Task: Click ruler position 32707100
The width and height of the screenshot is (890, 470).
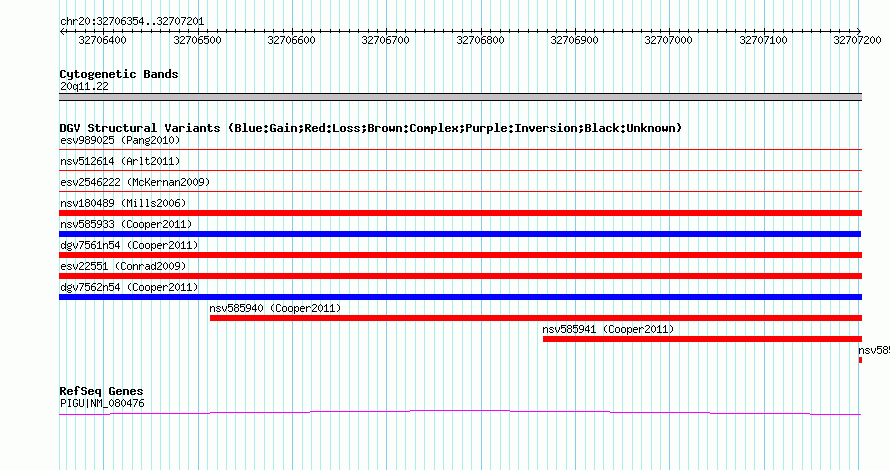Action: click(x=763, y=40)
